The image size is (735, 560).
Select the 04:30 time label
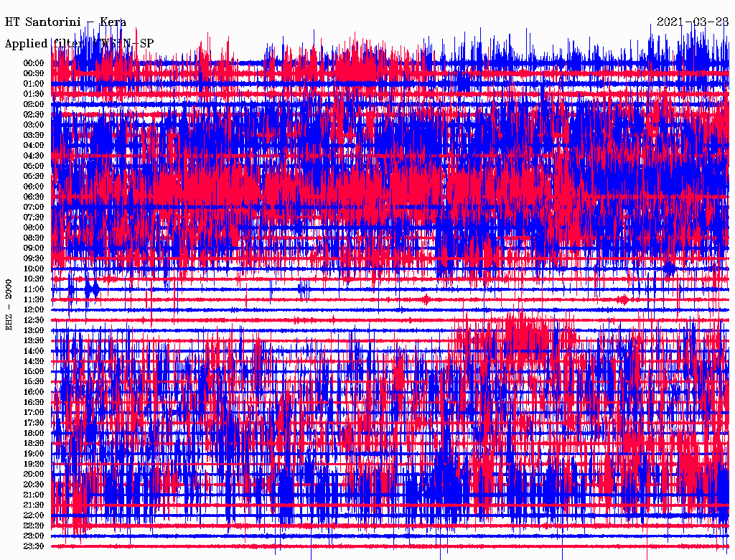point(34,156)
